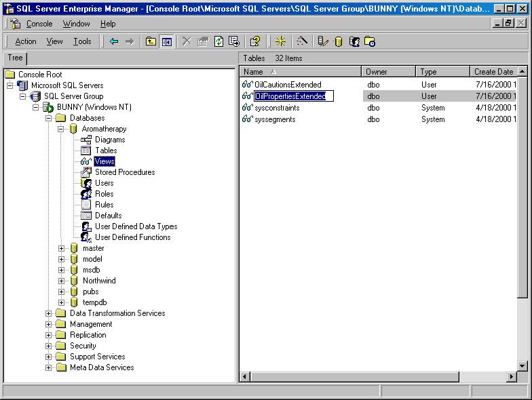Click the Register Server toolbar icon
532x400 pixels.
click(323, 42)
